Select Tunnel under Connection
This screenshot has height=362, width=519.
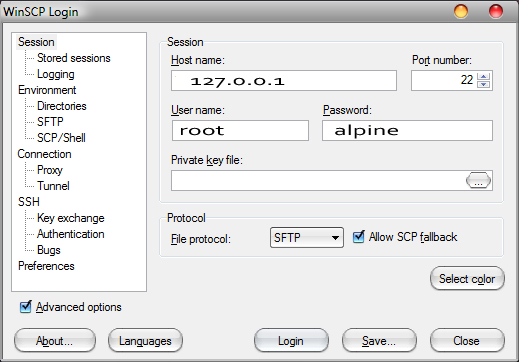point(53,186)
